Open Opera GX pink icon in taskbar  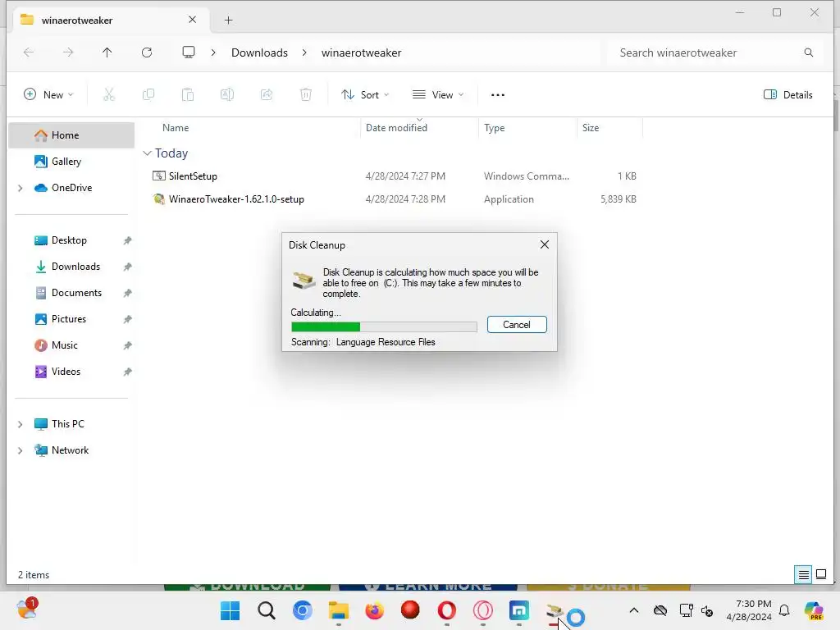coord(482,610)
